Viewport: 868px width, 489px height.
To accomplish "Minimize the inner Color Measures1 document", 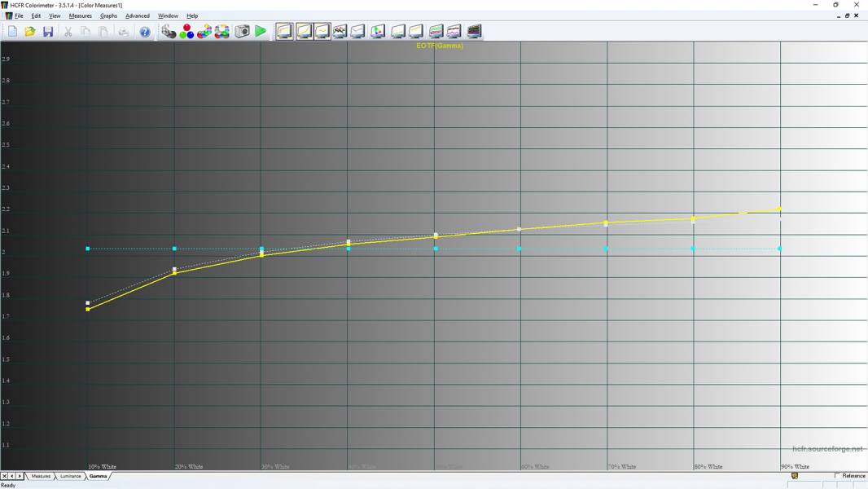I will (839, 16).
